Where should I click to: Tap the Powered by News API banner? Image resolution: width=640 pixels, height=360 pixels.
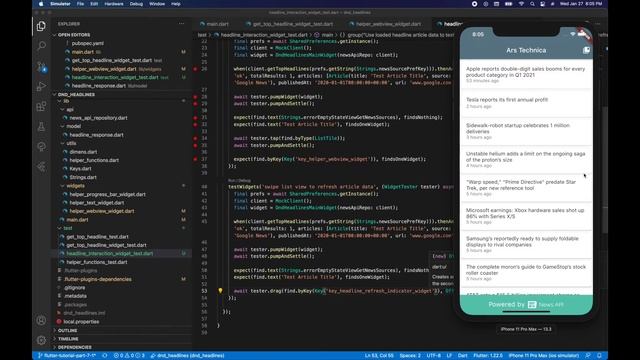[526, 304]
